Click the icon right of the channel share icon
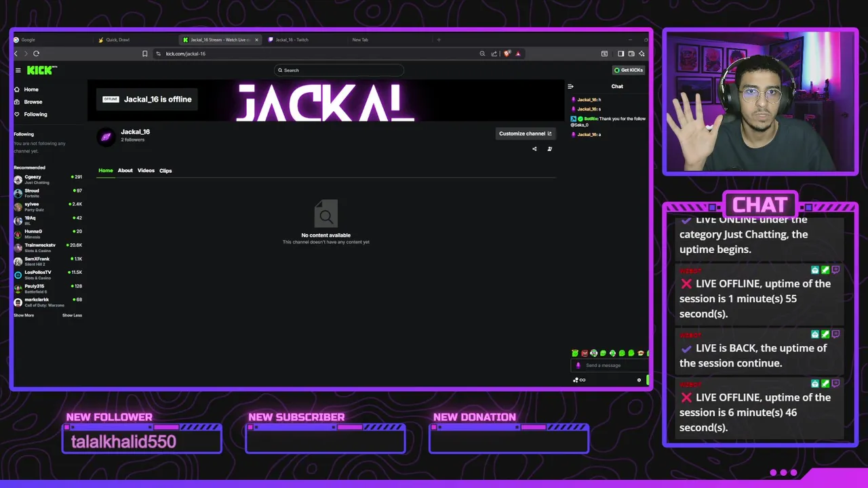The height and width of the screenshot is (488, 868). pos(549,149)
